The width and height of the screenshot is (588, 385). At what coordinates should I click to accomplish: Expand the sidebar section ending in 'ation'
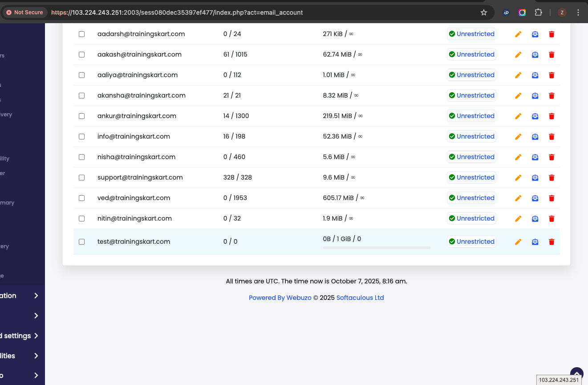[36, 296]
